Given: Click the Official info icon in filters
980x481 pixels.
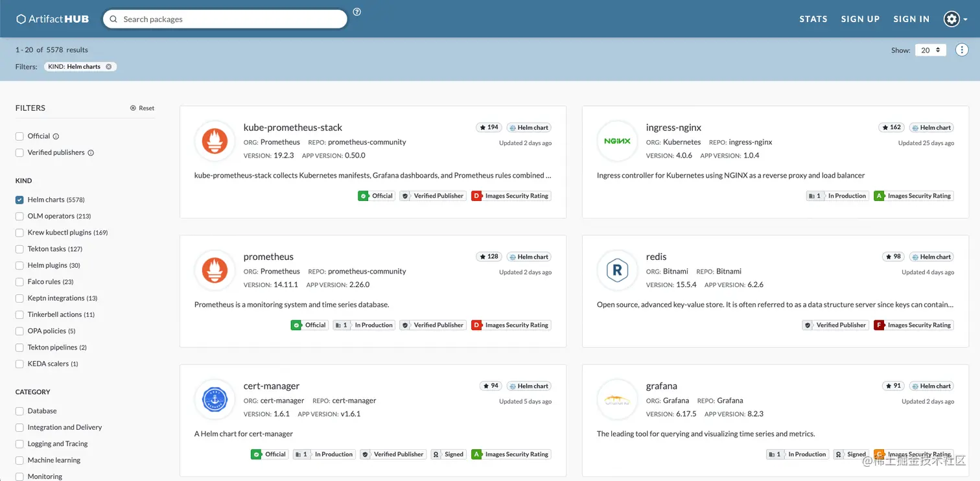Looking at the screenshot, I should click(x=56, y=137).
